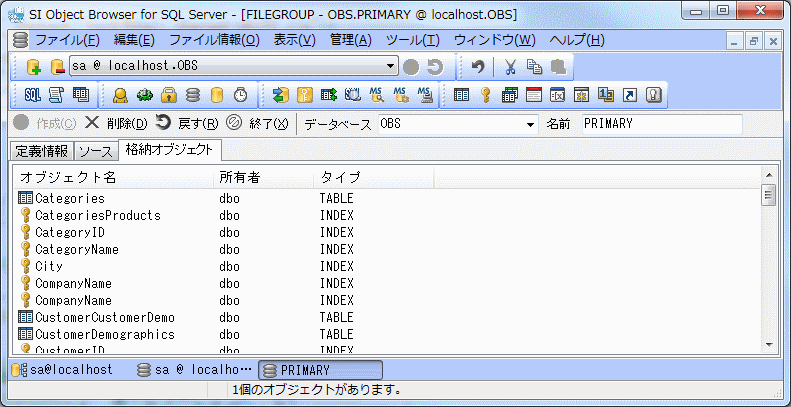
Task: Click the disconnect database icon with red minus
Action: pyautogui.click(x=56, y=67)
